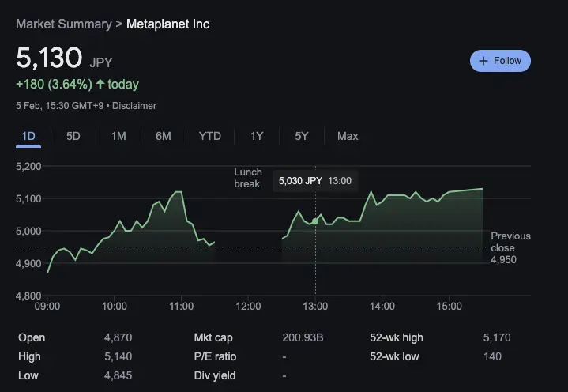Click the chart data point at 13:00
The height and width of the screenshot is (392, 568).
coord(315,221)
